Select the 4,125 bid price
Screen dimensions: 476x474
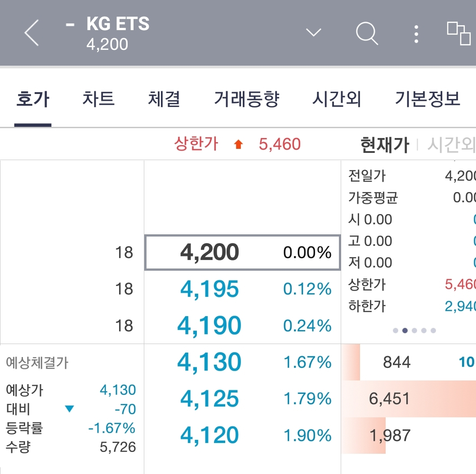click(209, 399)
